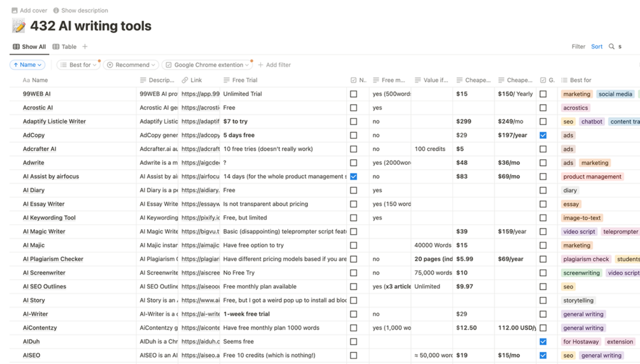The image size is (640, 364).
Task: Click the Link column header
Action: 192,80
